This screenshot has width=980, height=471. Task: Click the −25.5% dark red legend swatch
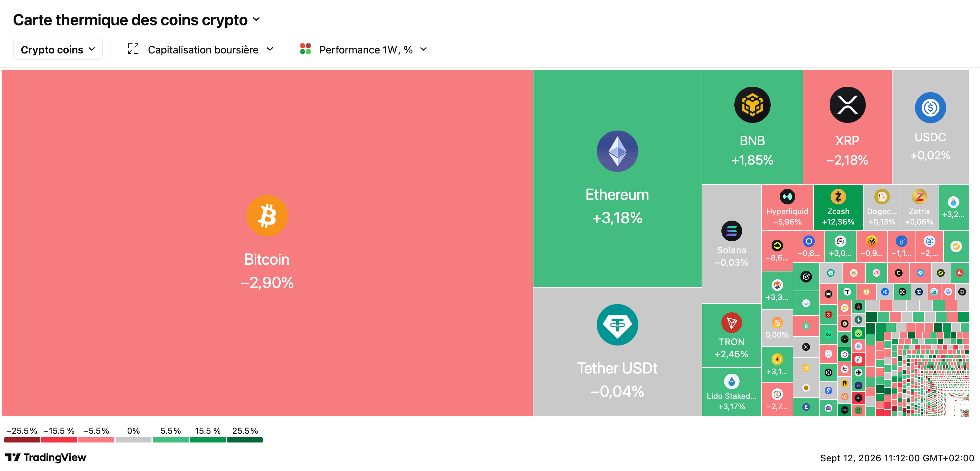pos(22,440)
